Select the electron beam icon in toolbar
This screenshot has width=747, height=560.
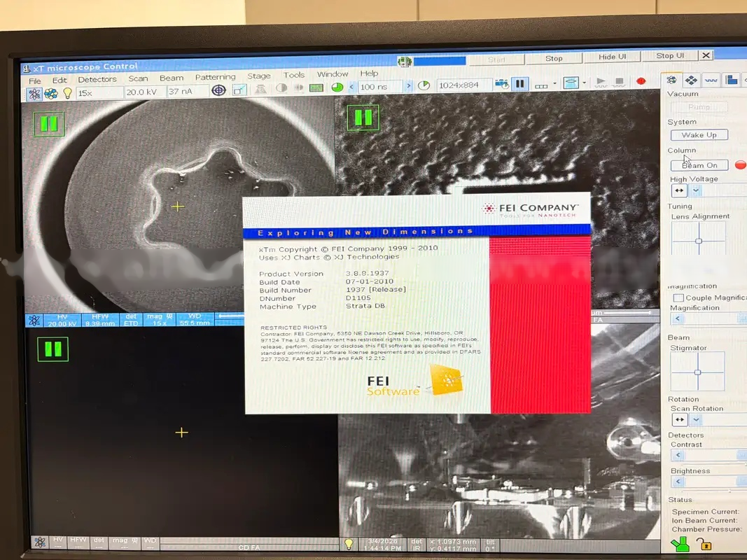pyautogui.click(x=34, y=94)
